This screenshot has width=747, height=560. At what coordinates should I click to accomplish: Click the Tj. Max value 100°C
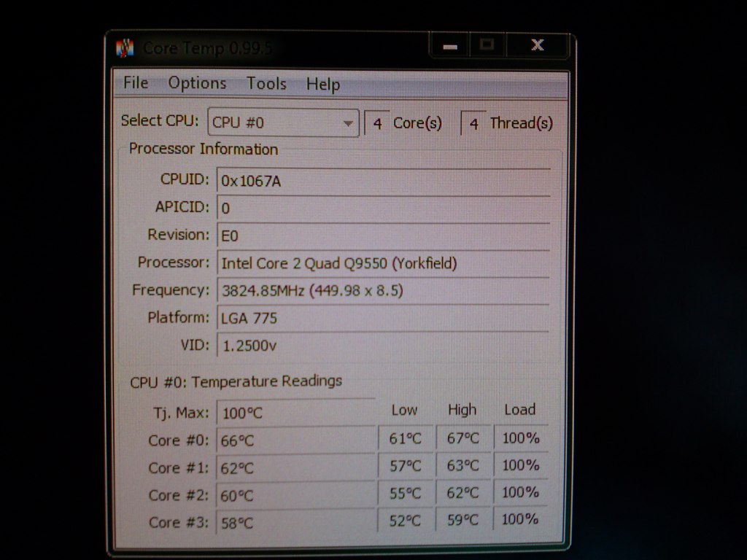(296, 412)
